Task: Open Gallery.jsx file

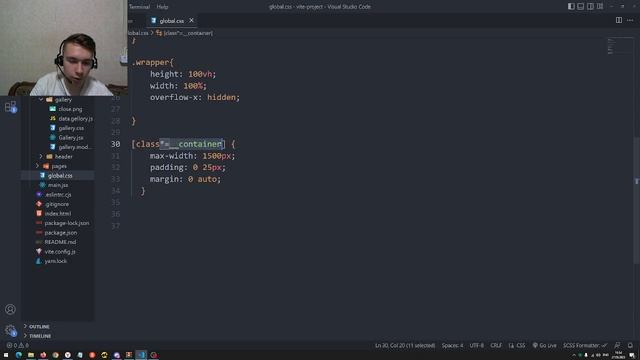Action: [71, 138]
